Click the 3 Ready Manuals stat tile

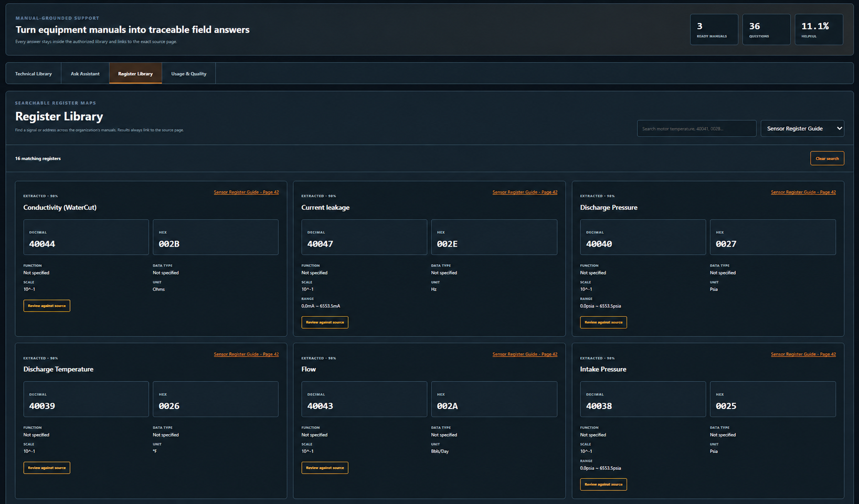[714, 29]
